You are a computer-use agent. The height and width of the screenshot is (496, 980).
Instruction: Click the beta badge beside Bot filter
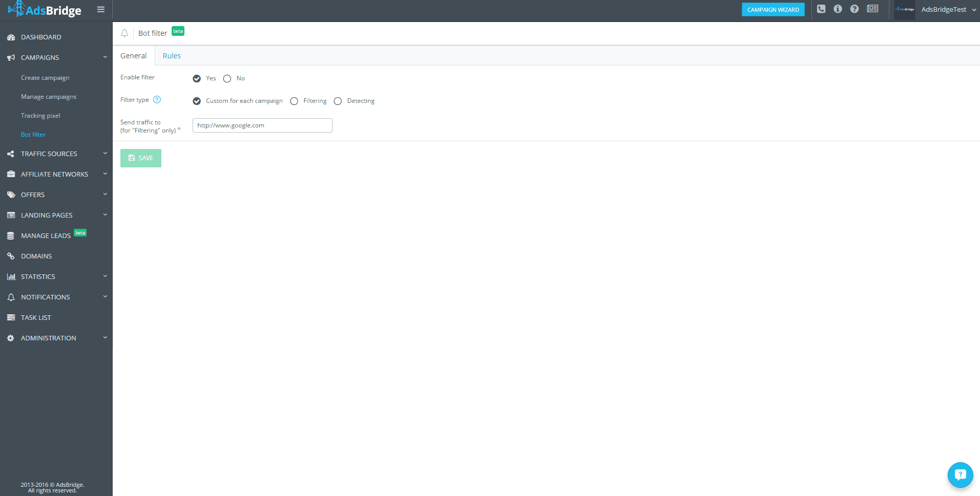(178, 31)
